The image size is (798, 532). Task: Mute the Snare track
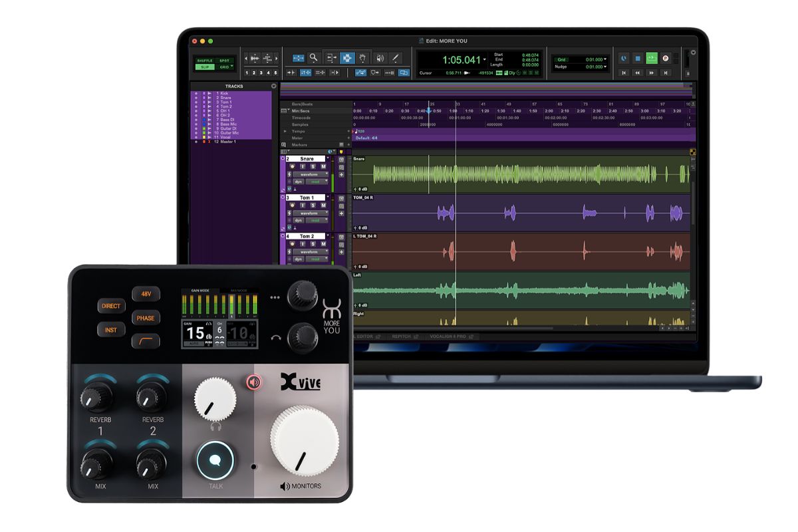point(324,167)
